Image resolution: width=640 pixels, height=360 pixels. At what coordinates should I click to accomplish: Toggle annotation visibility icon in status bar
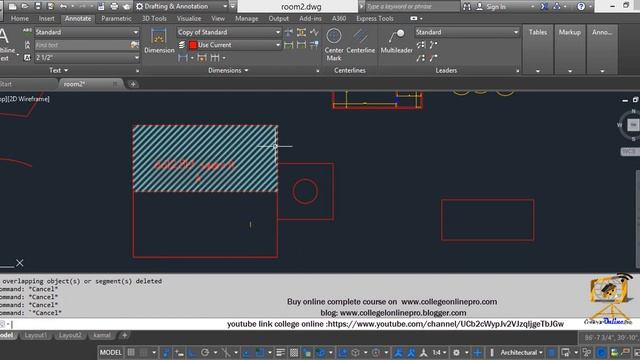[398, 352]
